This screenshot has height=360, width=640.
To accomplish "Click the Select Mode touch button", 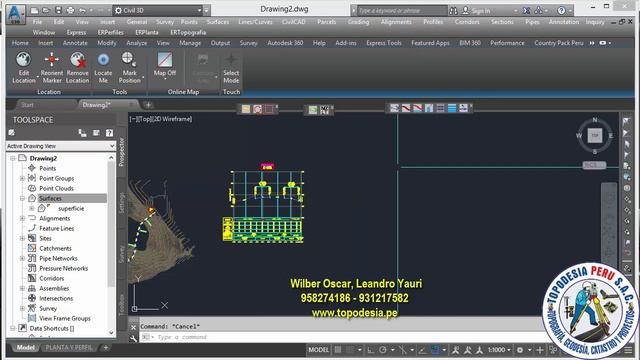I will pos(231,67).
